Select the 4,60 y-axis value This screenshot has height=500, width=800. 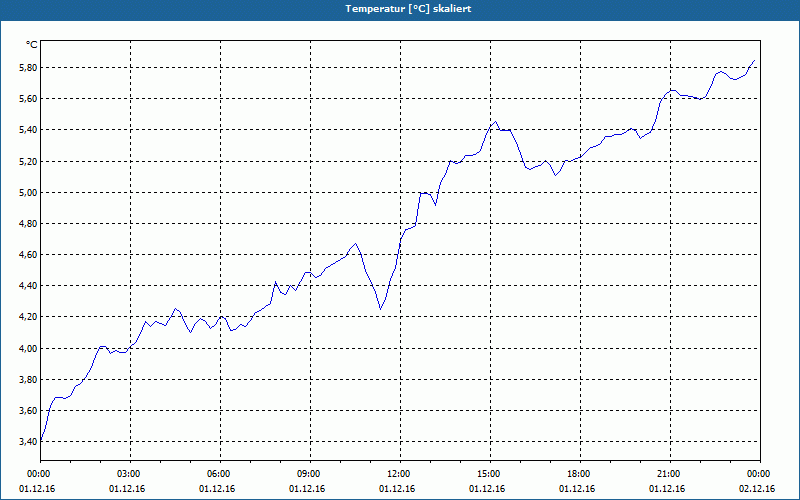[28, 255]
